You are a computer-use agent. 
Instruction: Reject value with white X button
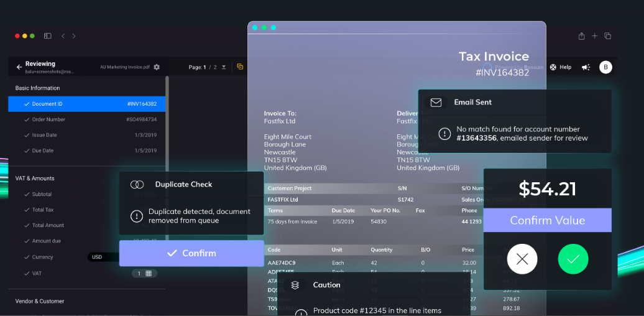click(522, 259)
